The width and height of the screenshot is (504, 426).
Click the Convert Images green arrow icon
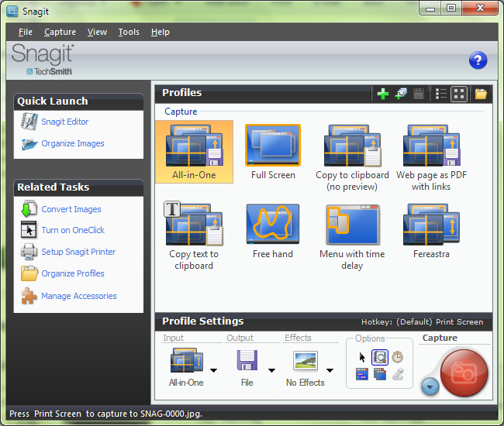pos(29,208)
